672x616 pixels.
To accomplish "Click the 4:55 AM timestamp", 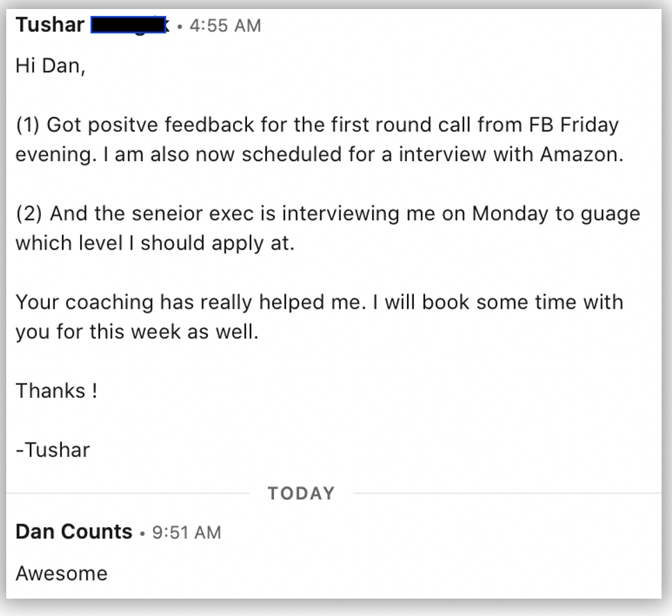I will (x=225, y=26).
